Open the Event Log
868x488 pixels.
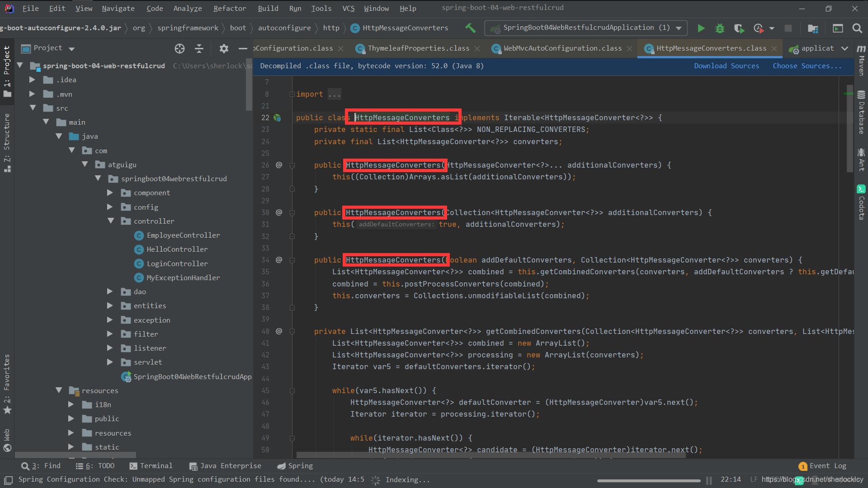823,466
